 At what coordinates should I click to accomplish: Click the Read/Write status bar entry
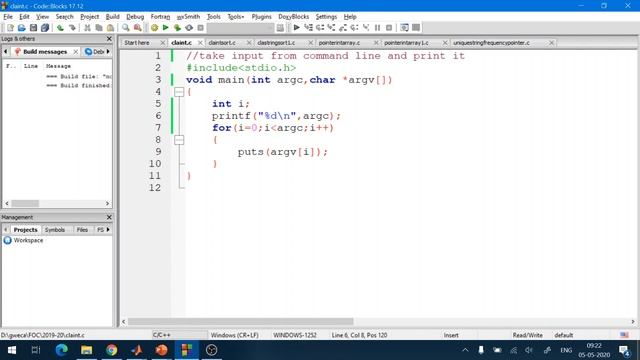click(x=527, y=335)
